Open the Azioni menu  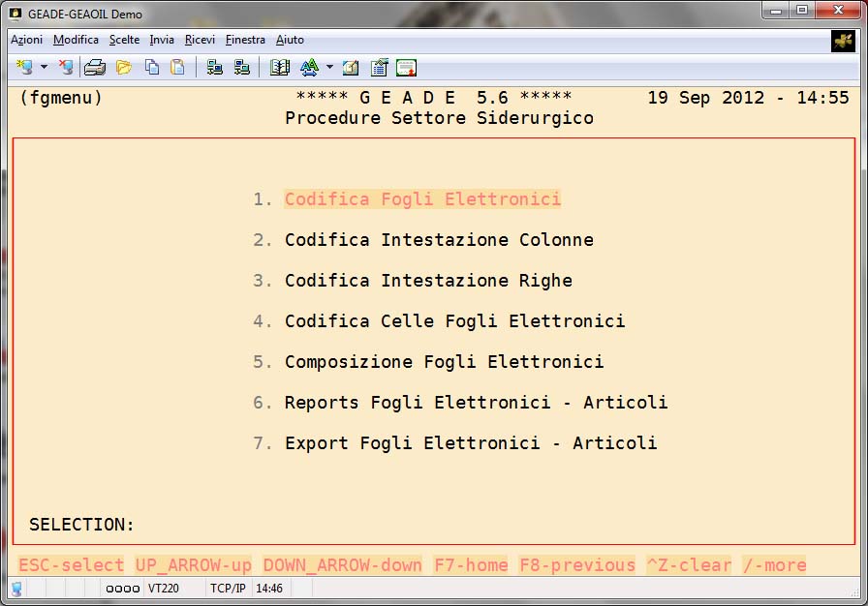[x=26, y=40]
